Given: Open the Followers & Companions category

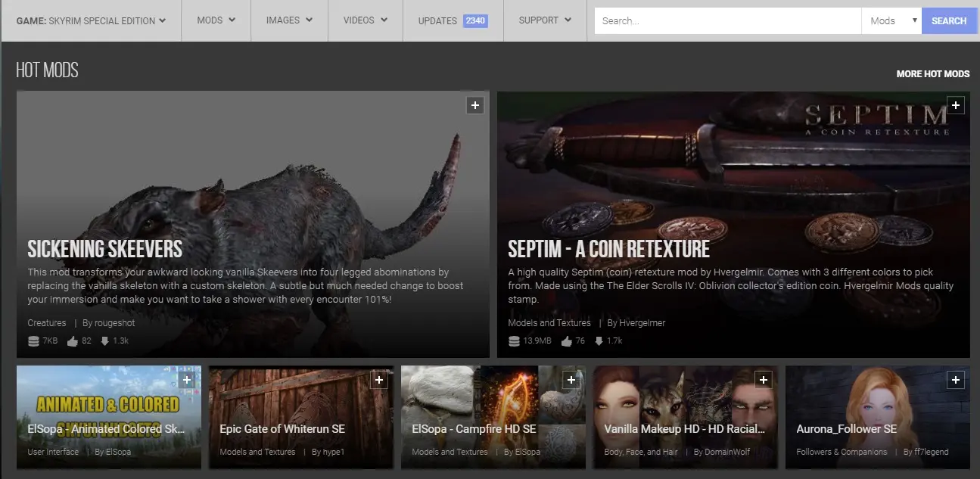Looking at the screenshot, I should [x=842, y=452].
